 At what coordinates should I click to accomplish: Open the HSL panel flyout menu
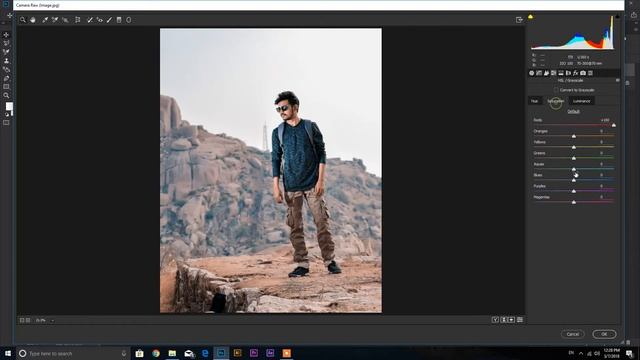pos(617,80)
